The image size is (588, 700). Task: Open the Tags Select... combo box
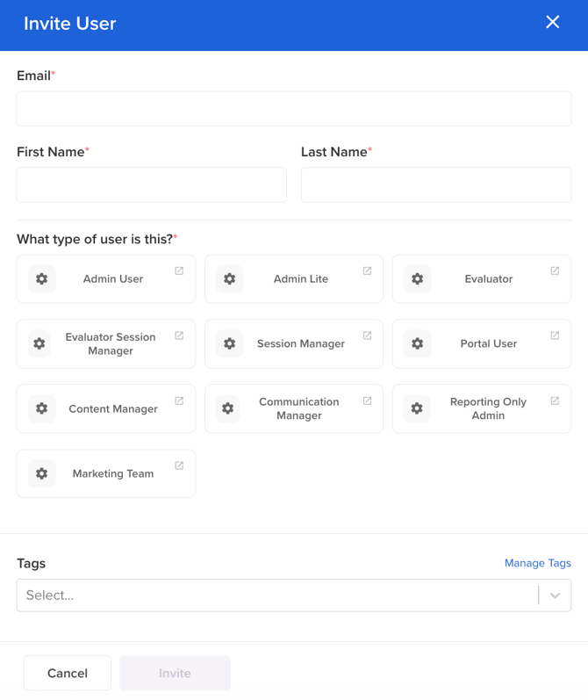(x=294, y=595)
